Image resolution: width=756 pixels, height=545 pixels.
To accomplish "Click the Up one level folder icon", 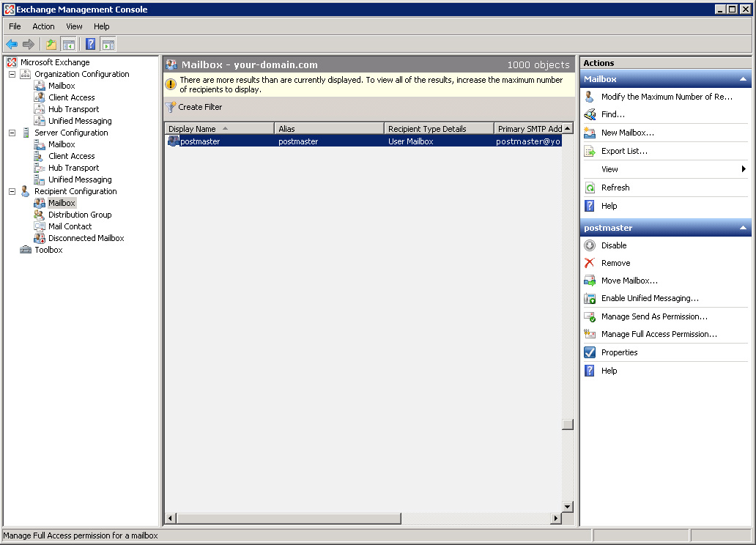I will (x=51, y=45).
